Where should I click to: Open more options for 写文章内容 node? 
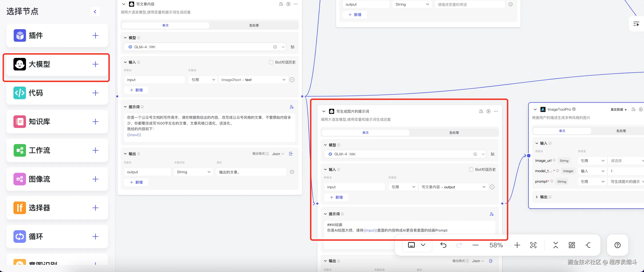[296, 4]
